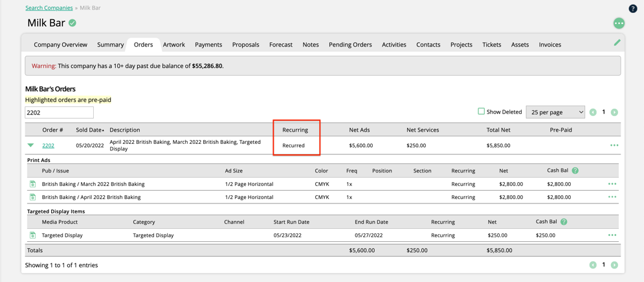Open the Assets tab
Screen dimensions: 644x282
click(520, 44)
